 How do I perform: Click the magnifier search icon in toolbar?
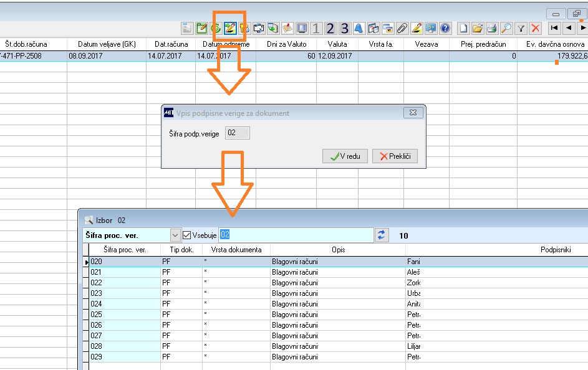point(506,28)
